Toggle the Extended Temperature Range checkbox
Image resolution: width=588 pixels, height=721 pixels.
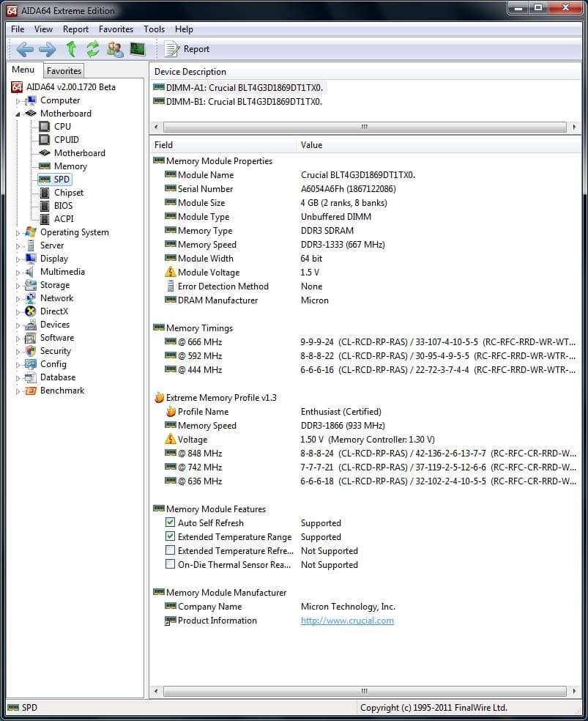[170, 536]
